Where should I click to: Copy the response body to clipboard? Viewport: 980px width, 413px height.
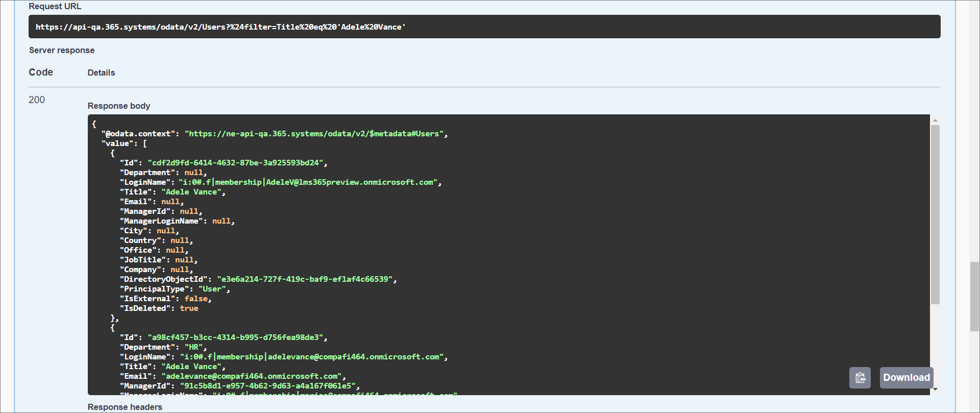click(x=860, y=378)
